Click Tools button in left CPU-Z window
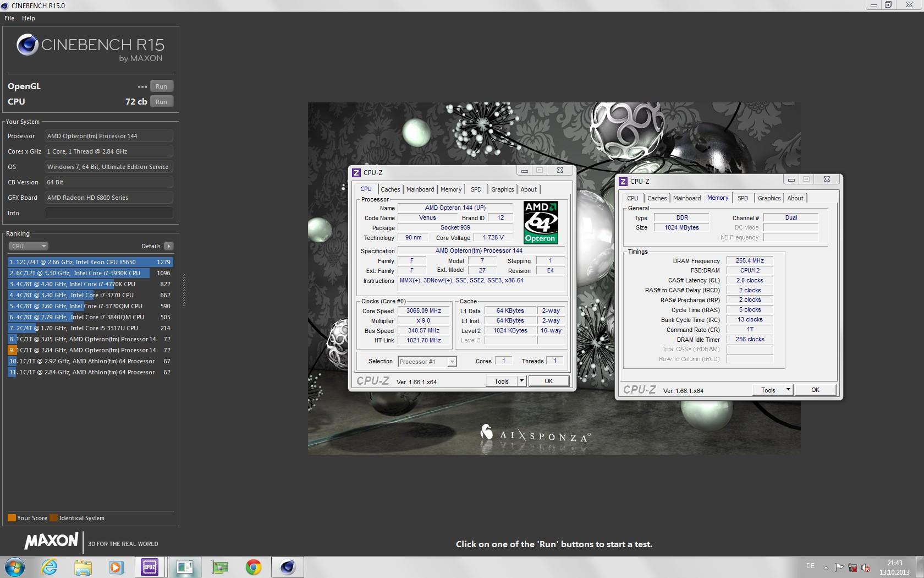The width and height of the screenshot is (924, 578). coord(502,381)
